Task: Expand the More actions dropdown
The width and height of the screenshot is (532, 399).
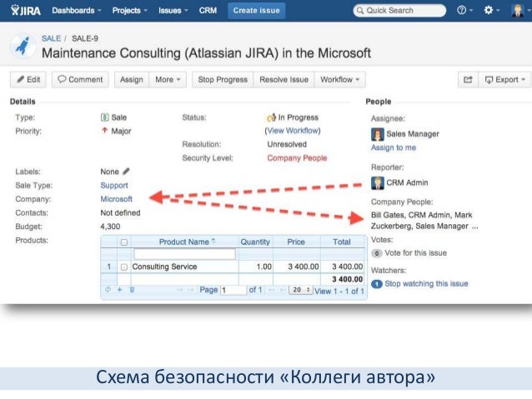Action: pyautogui.click(x=168, y=80)
